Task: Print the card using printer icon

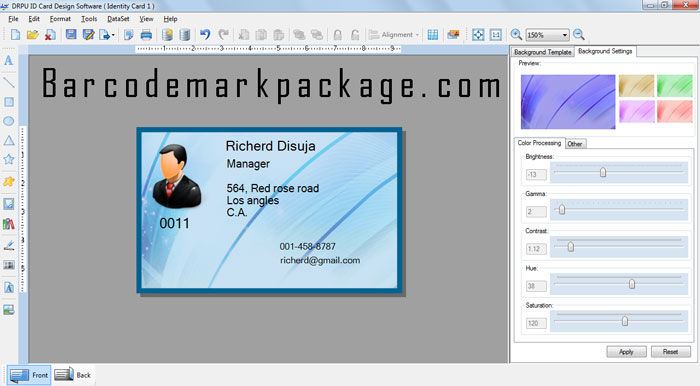Action: pos(146,35)
